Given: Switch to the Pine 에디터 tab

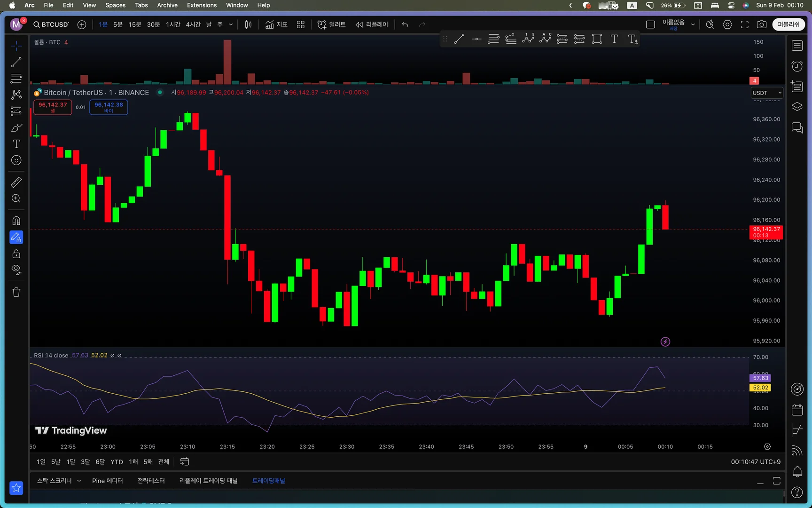Looking at the screenshot, I should click(x=108, y=481).
